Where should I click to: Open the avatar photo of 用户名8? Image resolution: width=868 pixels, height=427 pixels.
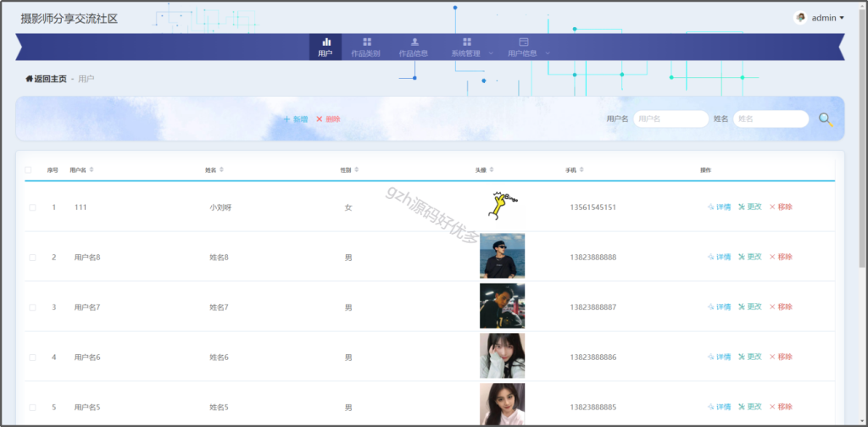[x=502, y=256]
